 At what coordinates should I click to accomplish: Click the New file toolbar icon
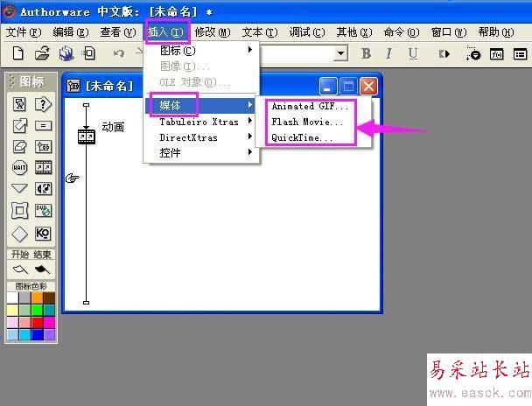coord(18,53)
